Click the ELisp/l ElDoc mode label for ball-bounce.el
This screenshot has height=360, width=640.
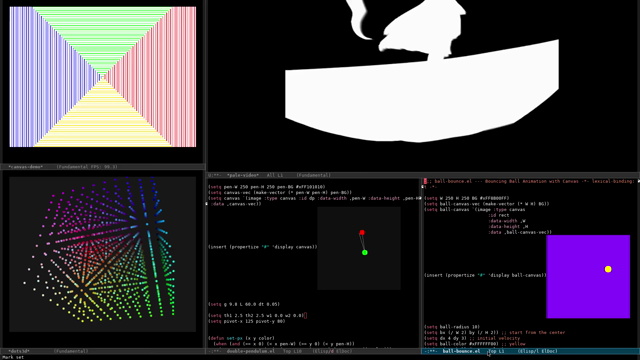[x=538, y=351]
